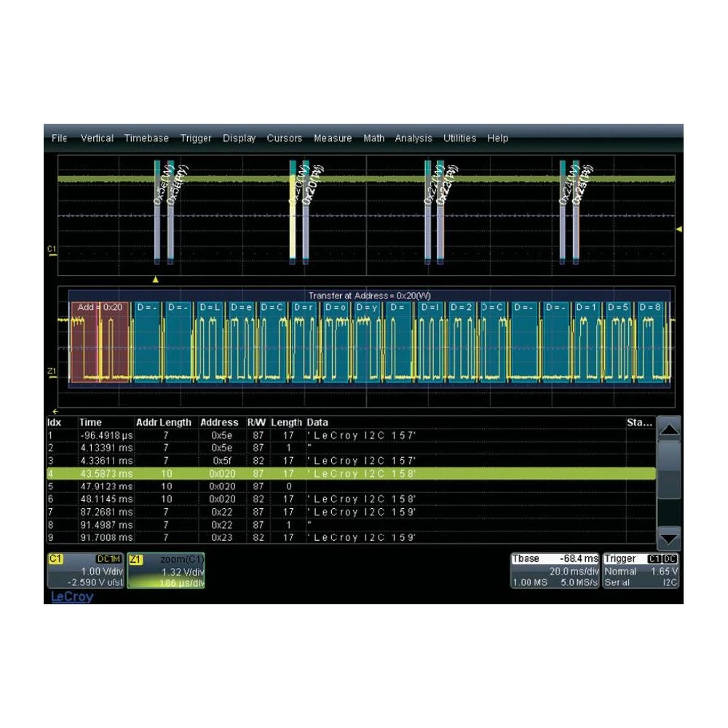Click the 20.0 ms/div timebase setting
Image resolution: width=728 pixels, height=728 pixels.
(575, 571)
